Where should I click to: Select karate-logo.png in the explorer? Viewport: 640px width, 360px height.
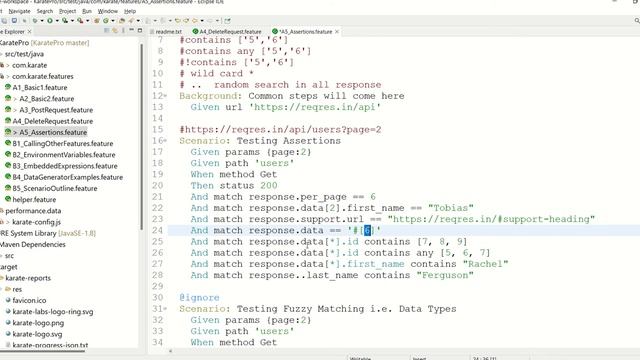click(x=38, y=323)
